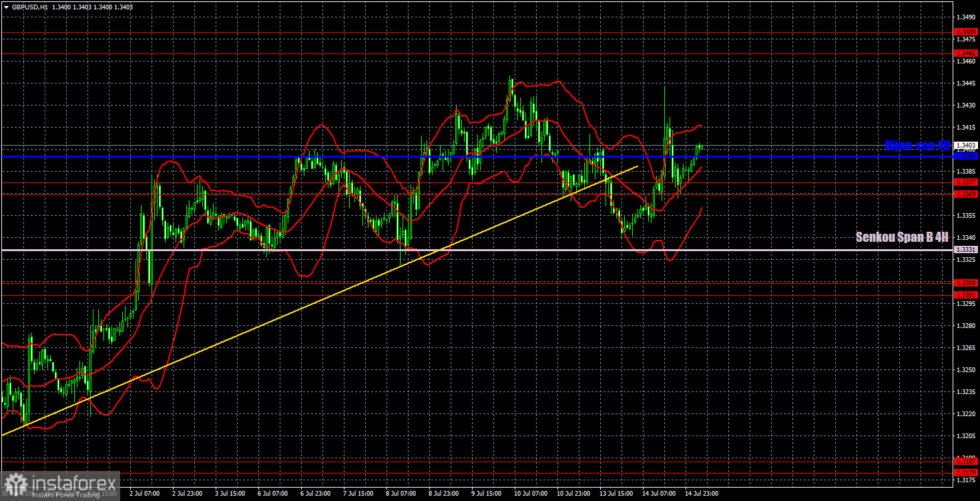Click the 1.3179 red level tag
The image size is (980, 501).
966,473
